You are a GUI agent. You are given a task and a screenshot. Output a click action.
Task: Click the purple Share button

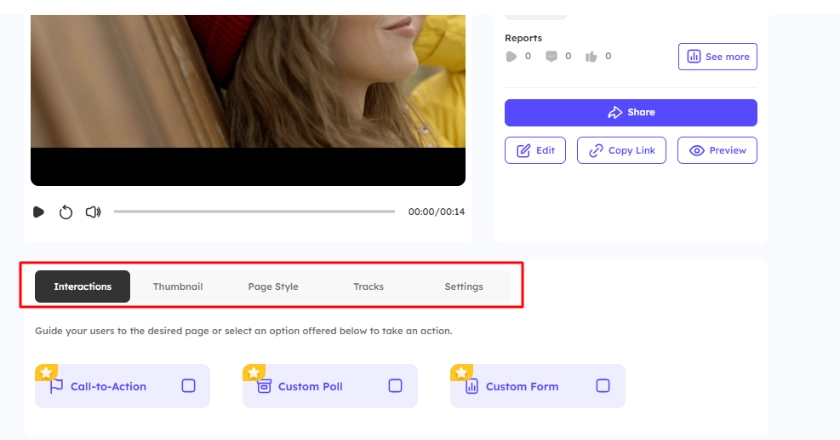pos(630,112)
